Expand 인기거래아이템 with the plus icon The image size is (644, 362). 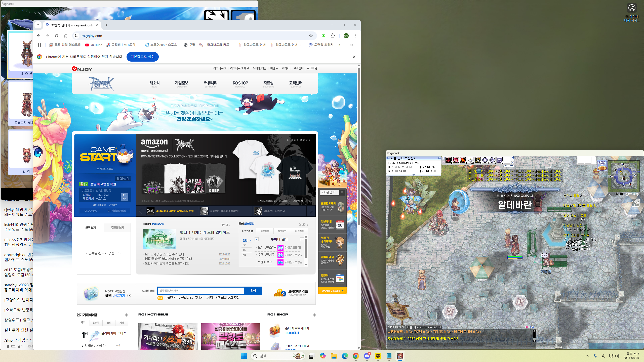[x=127, y=315]
